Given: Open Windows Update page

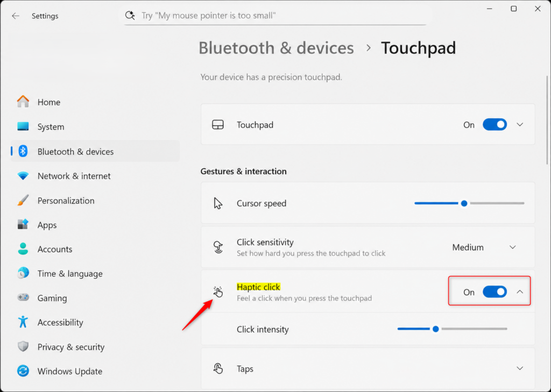Looking at the screenshot, I should pos(95,371).
